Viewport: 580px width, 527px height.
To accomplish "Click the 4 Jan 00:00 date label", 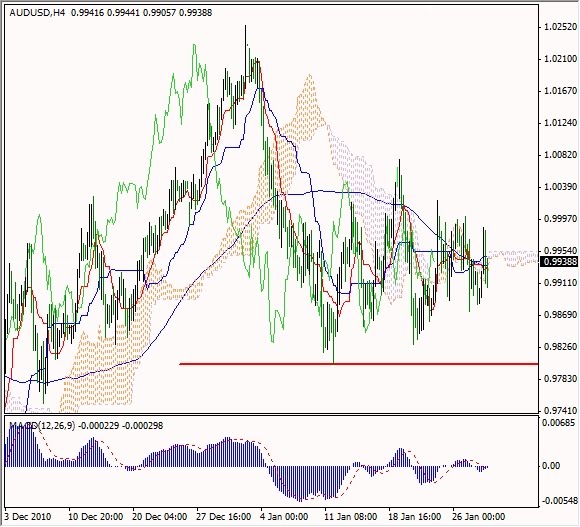I will click(284, 517).
